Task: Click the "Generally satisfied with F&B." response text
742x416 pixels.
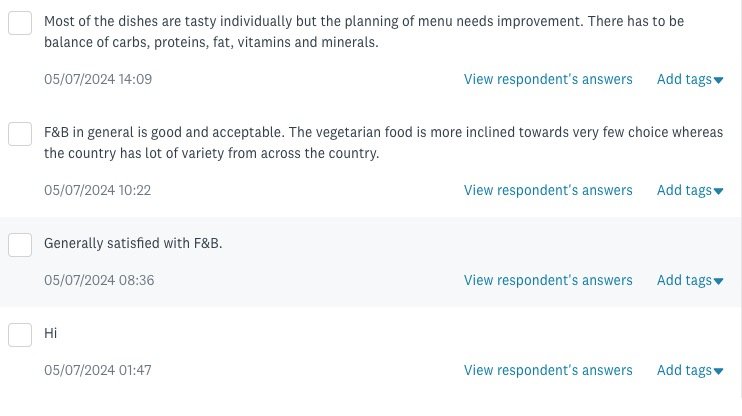Action: click(133, 243)
